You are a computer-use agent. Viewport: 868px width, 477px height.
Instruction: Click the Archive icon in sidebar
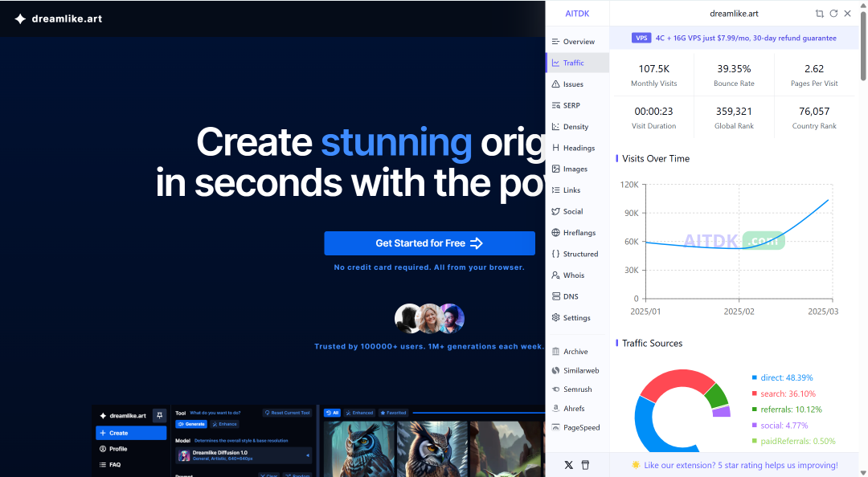(x=556, y=352)
